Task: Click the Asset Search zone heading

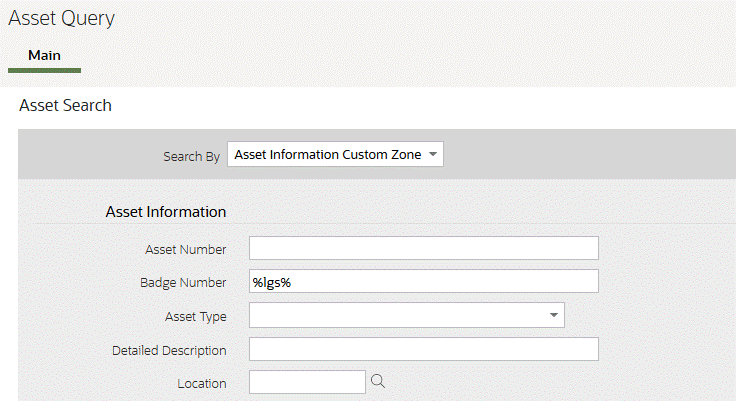Action: point(65,105)
